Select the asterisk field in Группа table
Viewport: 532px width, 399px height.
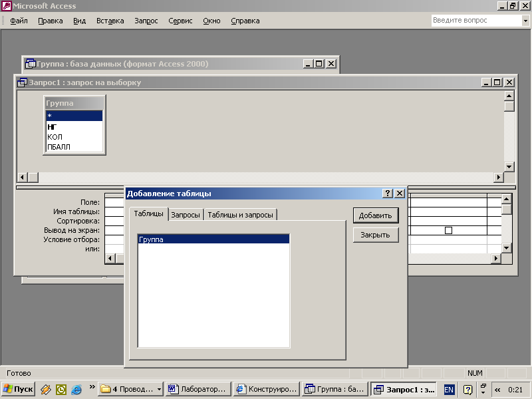(x=74, y=116)
